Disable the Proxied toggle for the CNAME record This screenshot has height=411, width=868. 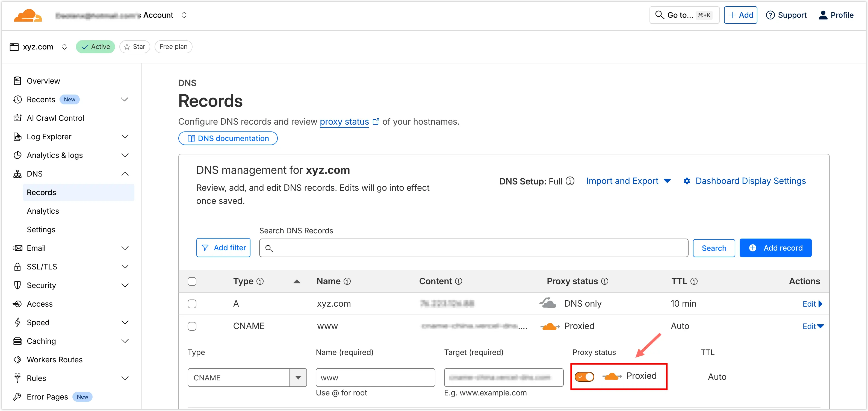tap(584, 377)
